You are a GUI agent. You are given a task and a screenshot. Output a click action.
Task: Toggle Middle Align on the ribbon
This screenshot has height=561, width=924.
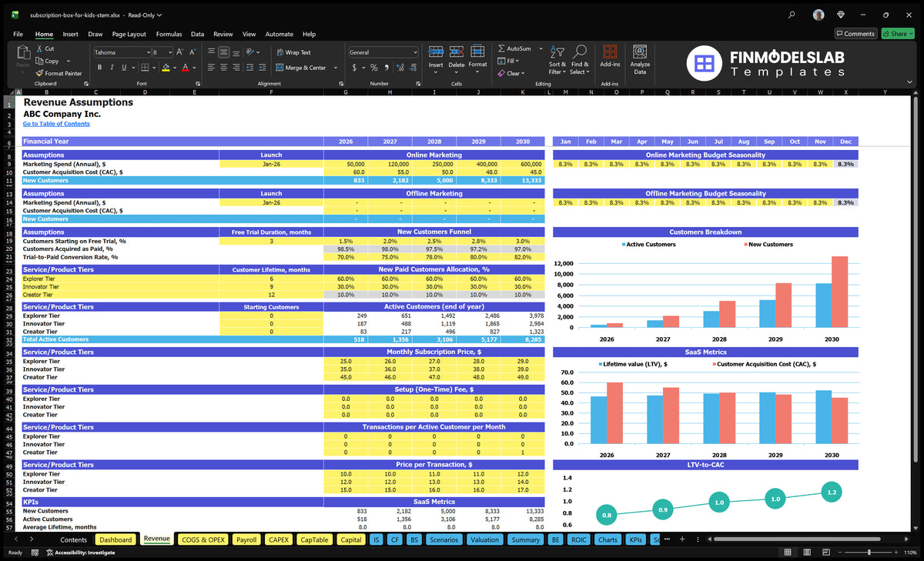[223, 52]
